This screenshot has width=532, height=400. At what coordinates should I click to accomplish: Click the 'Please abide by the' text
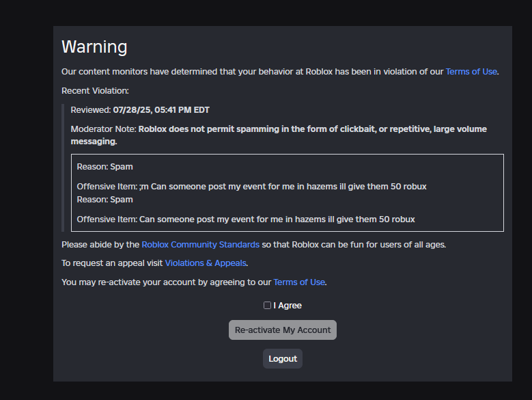pos(100,244)
